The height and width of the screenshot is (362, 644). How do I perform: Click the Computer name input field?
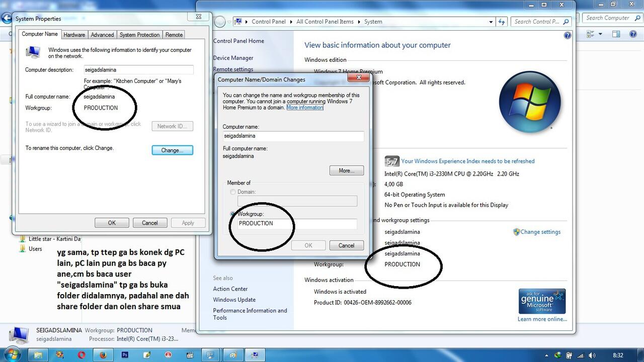(293, 136)
